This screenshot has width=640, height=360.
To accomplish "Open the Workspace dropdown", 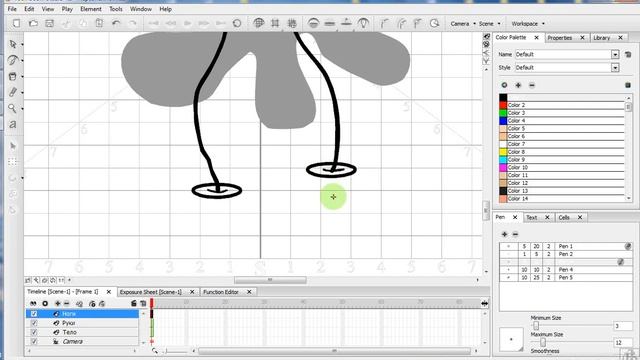I will (528, 24).
